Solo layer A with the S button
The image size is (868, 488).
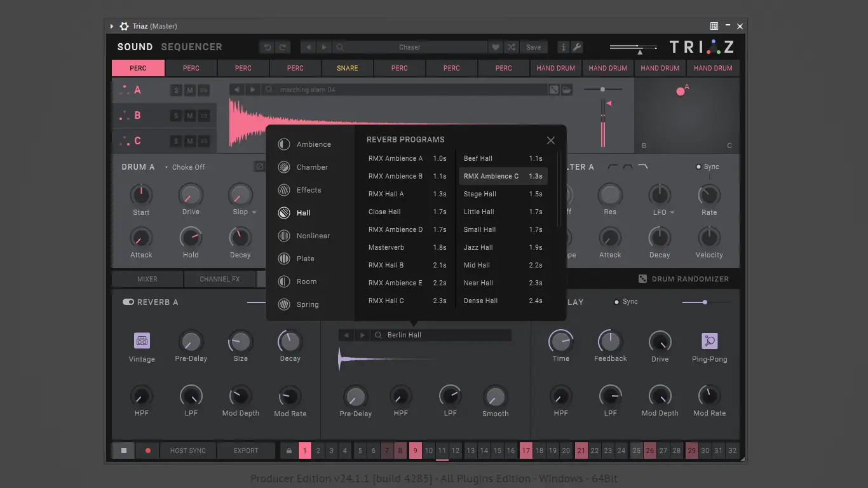pyautogui.click(x=176, y=90)
